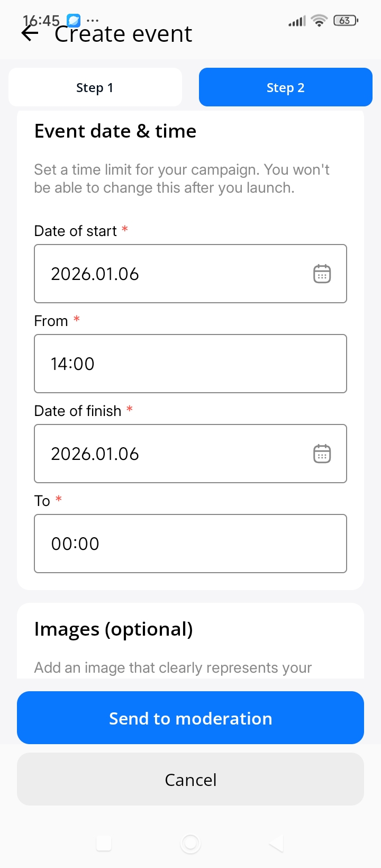Open calendar picker for Date of start
Viewport: 381px width, 868px height.
(x=322, y=274)
